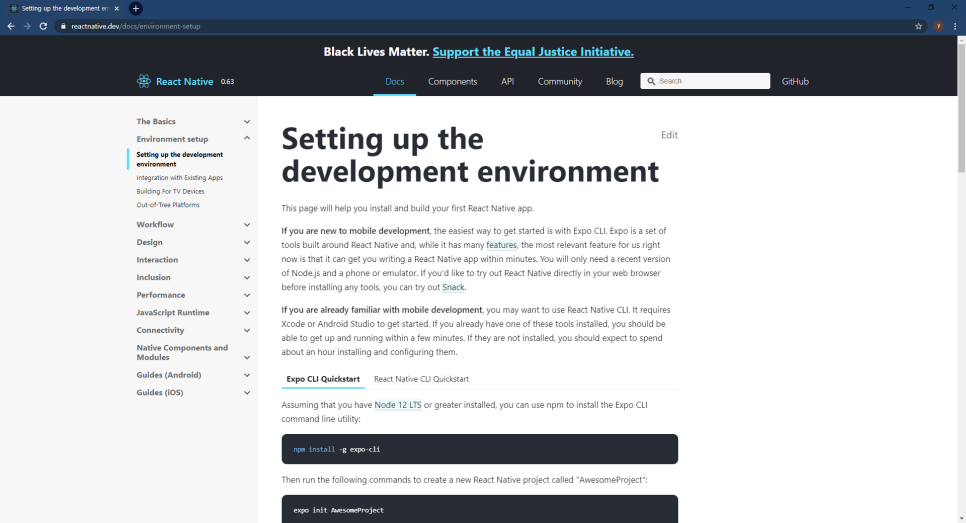This screenshot has width=966, height=523.
Task: Click the expo init AwesomeProject code block
Action: point(479,509)
